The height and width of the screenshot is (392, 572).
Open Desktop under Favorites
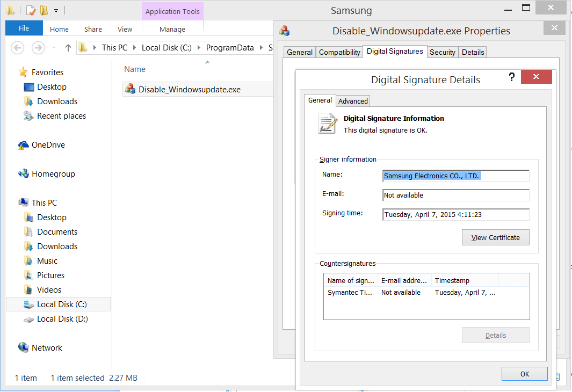[52, 87]
